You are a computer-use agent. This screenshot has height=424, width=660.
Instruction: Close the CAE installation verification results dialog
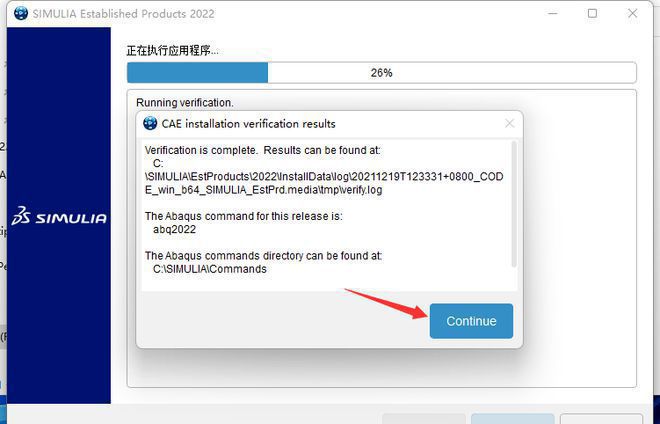click(509, 123)
